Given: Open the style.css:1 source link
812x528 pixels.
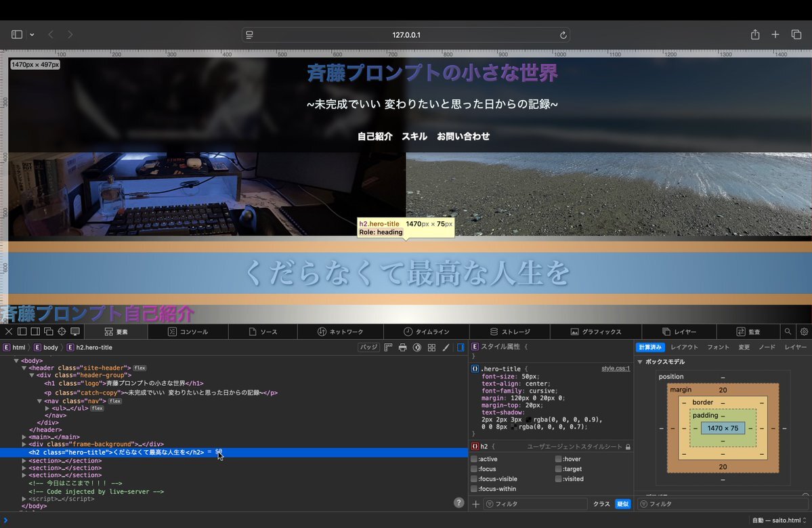Looking at the screenshot, I should pyautogui.click(x=616, y=368).
